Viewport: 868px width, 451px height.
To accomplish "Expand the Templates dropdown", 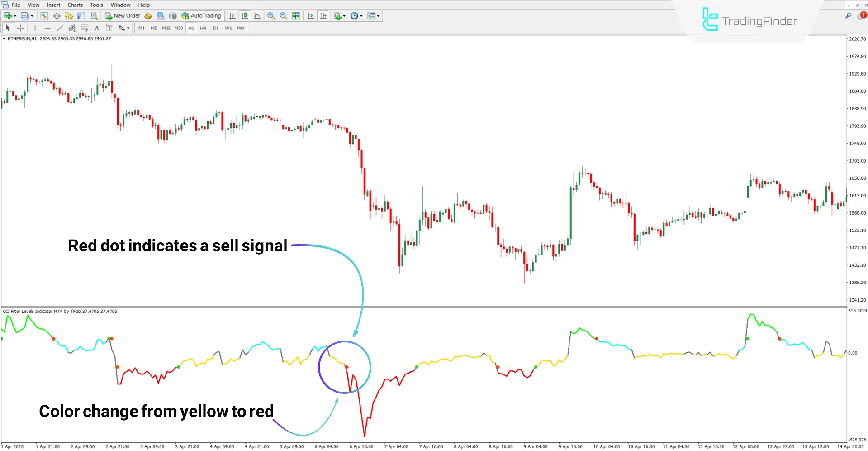I will click(373, 15).
